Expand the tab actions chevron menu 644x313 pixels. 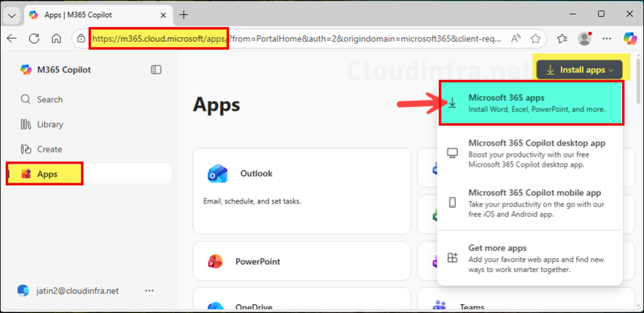click(12, 16)
